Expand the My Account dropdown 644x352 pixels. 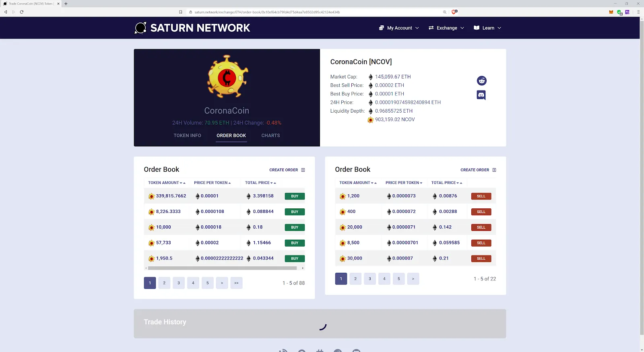[x=399, y=28]
